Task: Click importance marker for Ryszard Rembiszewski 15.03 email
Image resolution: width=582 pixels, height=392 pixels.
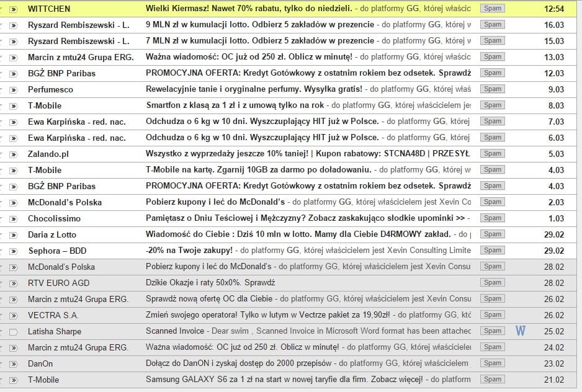Action: [14, 42]
